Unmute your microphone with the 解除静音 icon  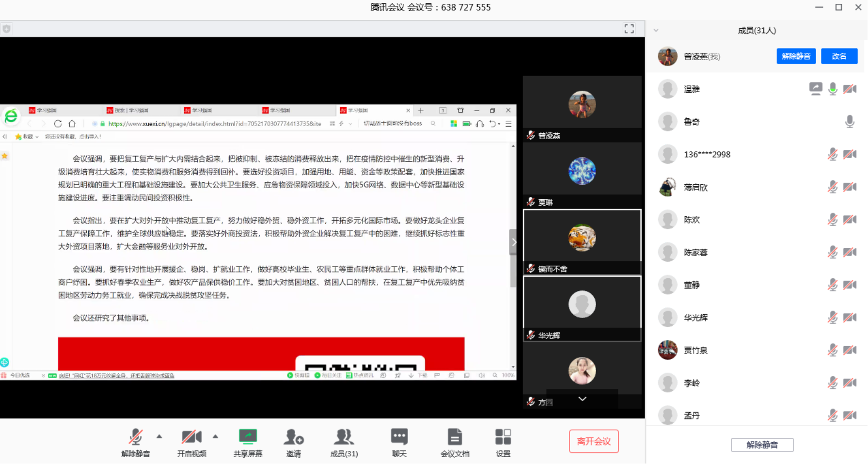click(135, 441)
